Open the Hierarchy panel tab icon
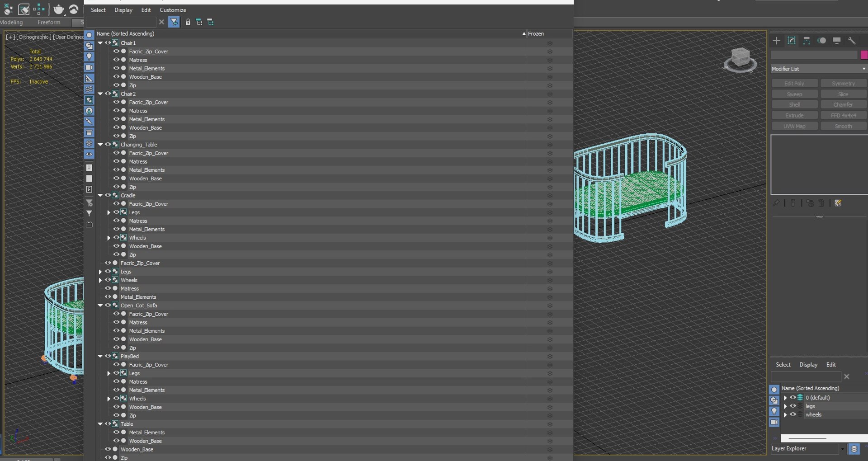Viewport: 868px width, 461px height. (807, 41)
